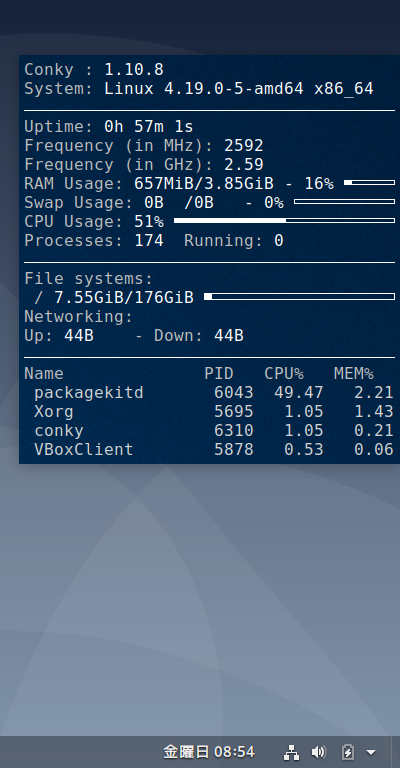This screenshot has width=400, height=768.
Task: Click the RAM percentage 16%
Action: (319, 184)
